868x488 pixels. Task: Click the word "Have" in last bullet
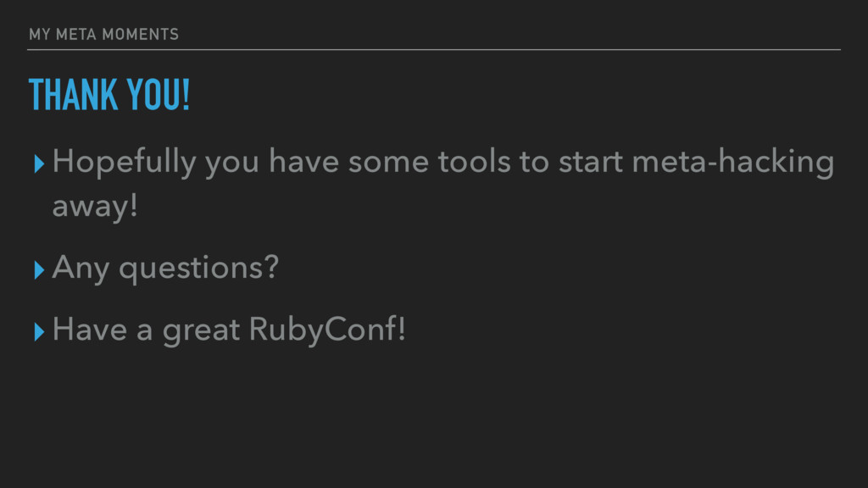pos(90,330)
